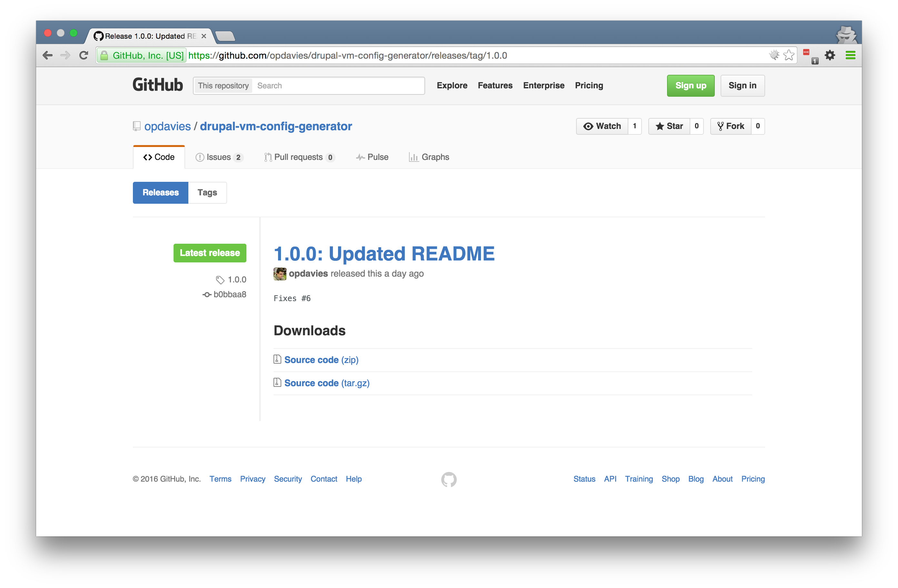Click the 1.0.0 tag link
Viewport: 898px width, 588px height.
click(236, 279)
